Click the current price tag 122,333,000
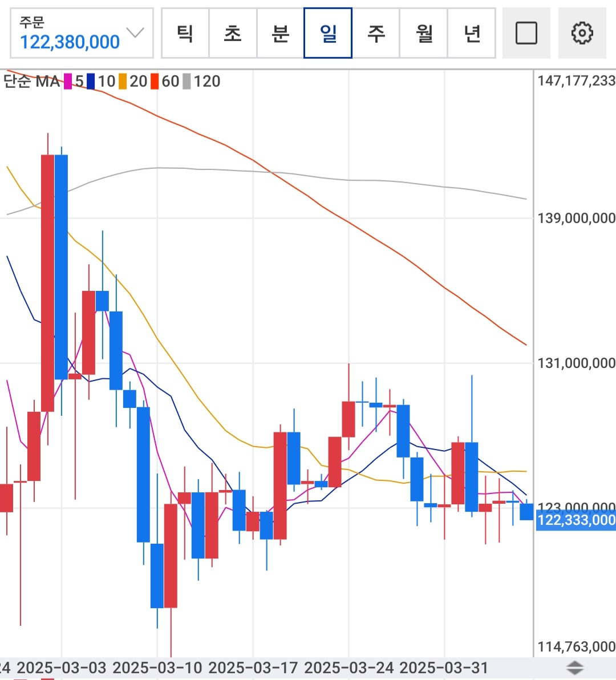 tap(576, 520)
